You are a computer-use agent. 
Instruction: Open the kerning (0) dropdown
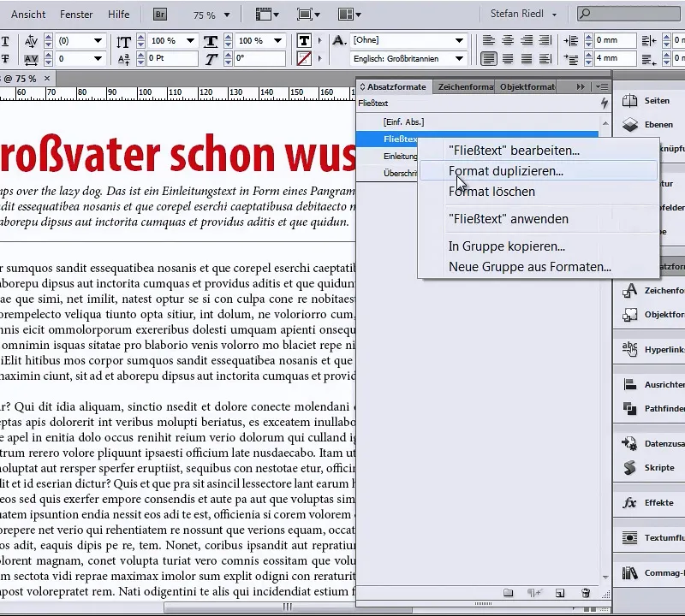tap(98, 41)
